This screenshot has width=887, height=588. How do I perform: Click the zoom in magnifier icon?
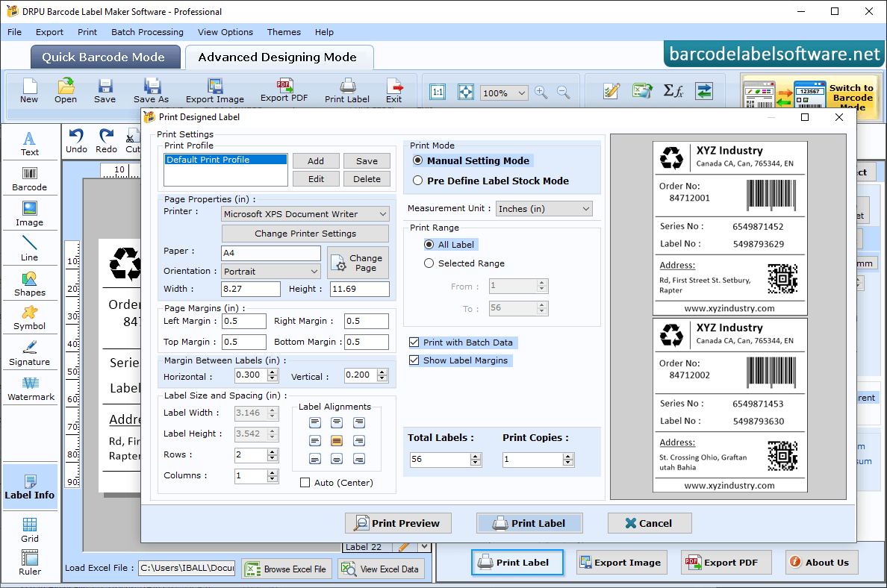pos(541,93)
